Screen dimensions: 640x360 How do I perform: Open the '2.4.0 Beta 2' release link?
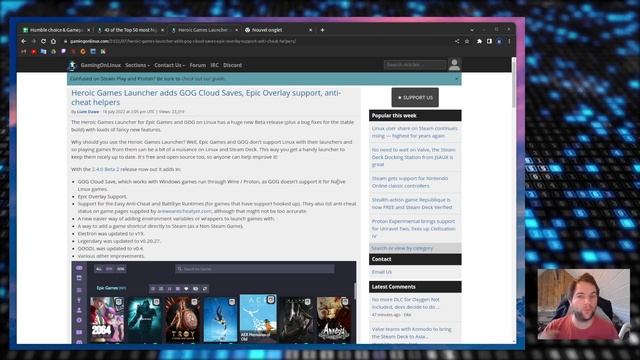(x=105, y=169)
